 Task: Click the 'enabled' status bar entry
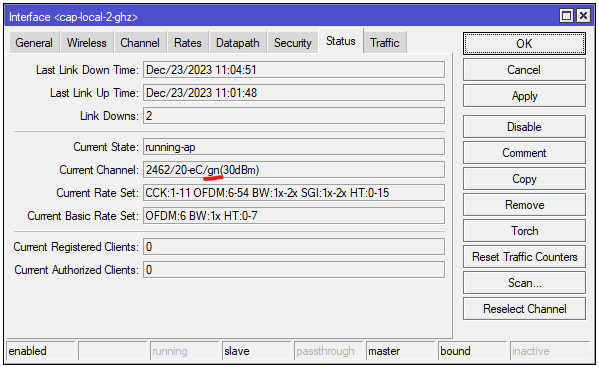point(41,351)
